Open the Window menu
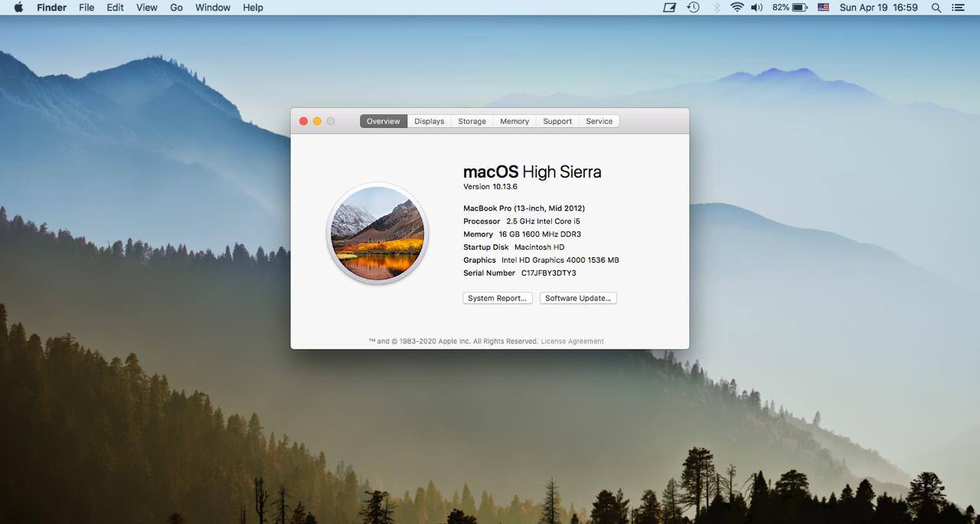This screenshot has height=524, width=980. (x=213, y=7)
